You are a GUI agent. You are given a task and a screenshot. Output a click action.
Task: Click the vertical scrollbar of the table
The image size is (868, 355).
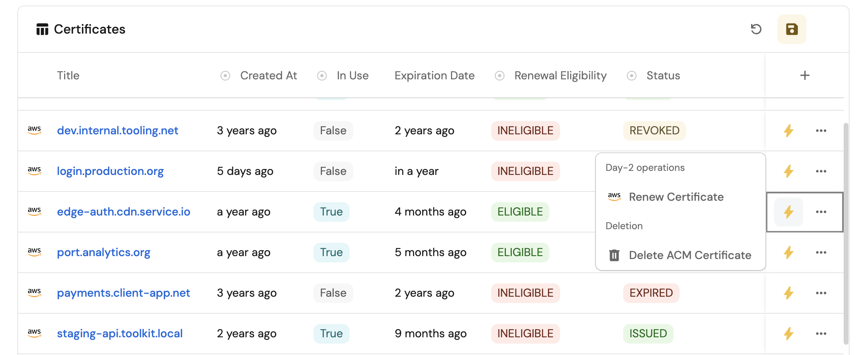[846, 232]
